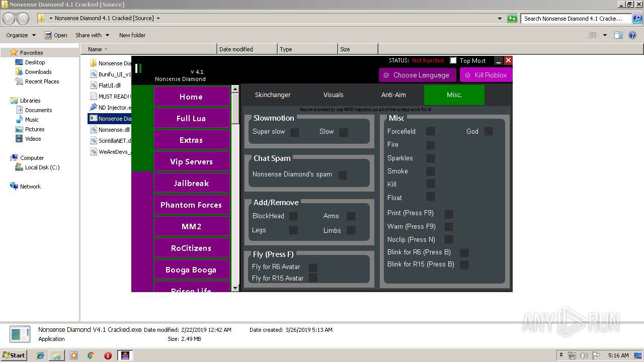This screenshot has height=362, width=644.
Task: Click the Explorer forward navigation arrow
Action: [x=23, y=19]
